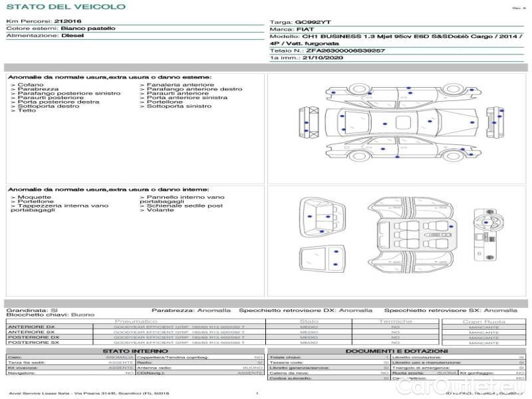Click the 'Libretto circolazione:' row
The height and width of the screenshot is (399, 532).
pos(458,357)
